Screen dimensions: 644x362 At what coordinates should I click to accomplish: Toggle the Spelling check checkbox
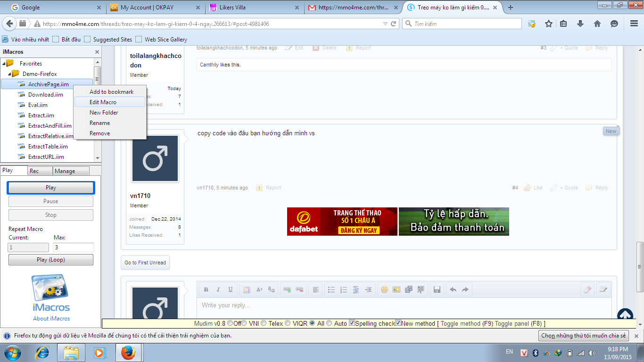point(352,323)
